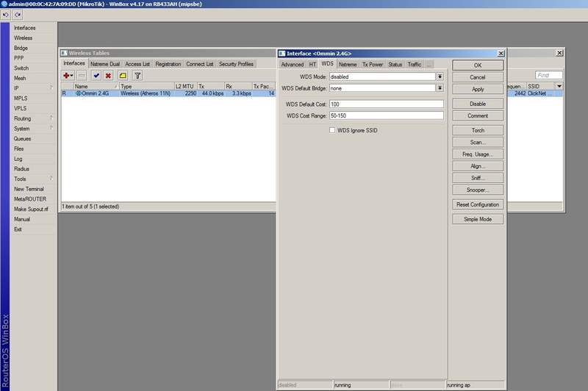Open the Tx Power tab
Viewport: 588px width, 391px height.
click(373, 65)
